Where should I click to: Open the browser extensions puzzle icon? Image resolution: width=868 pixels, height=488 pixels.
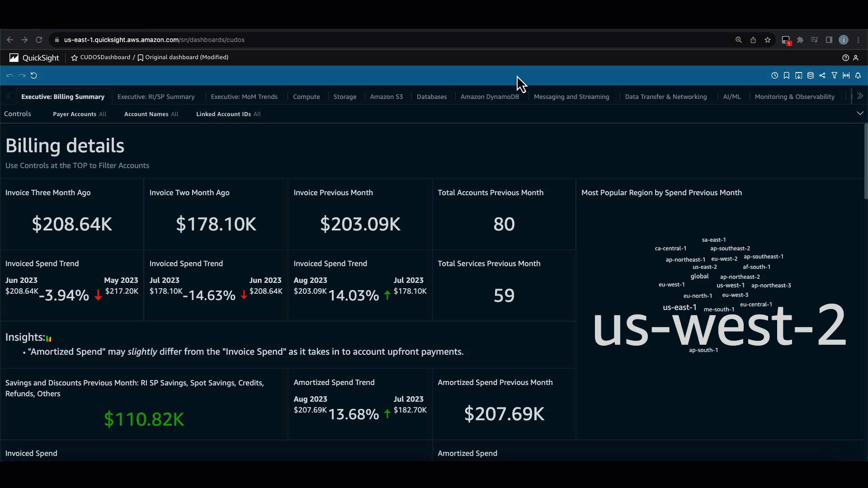click(x=800, y=40)
